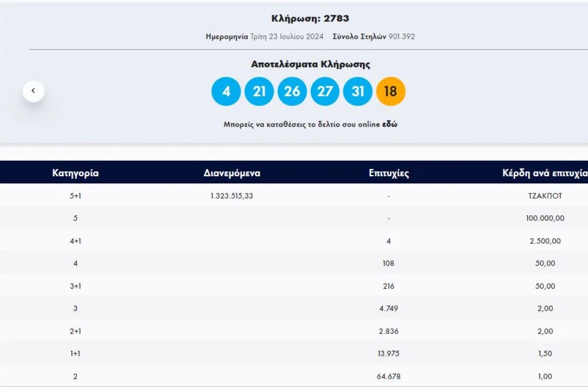Click the total columns value 901.392
The height and width of the screenshot is (387, 588).
pyautogui.click(x=401, y=37)
